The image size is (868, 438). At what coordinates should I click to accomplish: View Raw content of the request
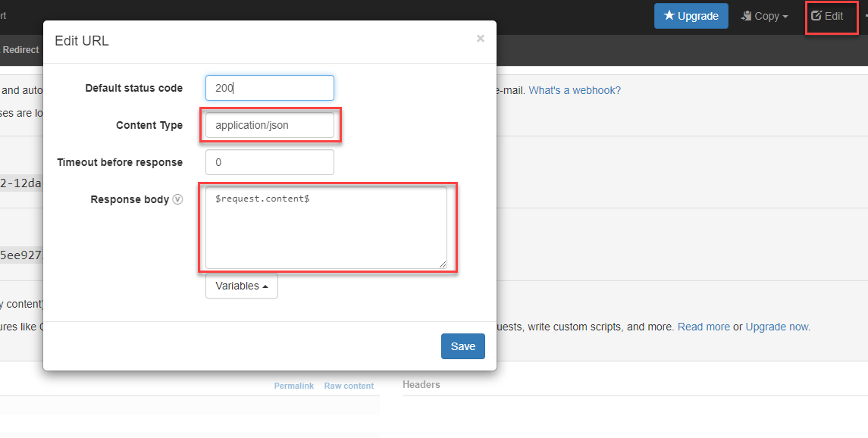click(349, 386)
